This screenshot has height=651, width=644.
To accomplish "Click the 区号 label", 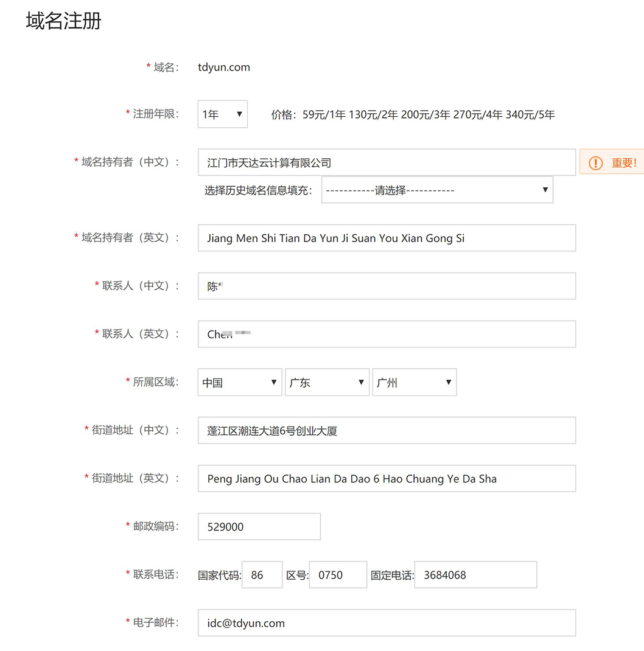I will click(298, 576).
